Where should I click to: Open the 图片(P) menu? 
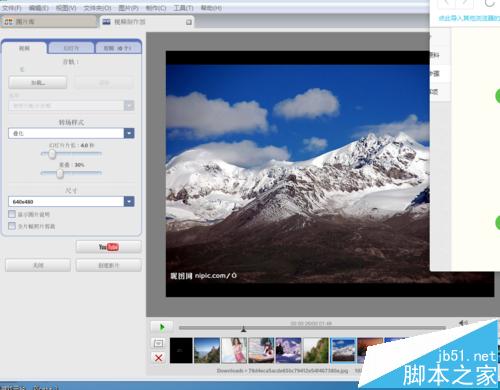pyautogui.click(x=128, y=8)
